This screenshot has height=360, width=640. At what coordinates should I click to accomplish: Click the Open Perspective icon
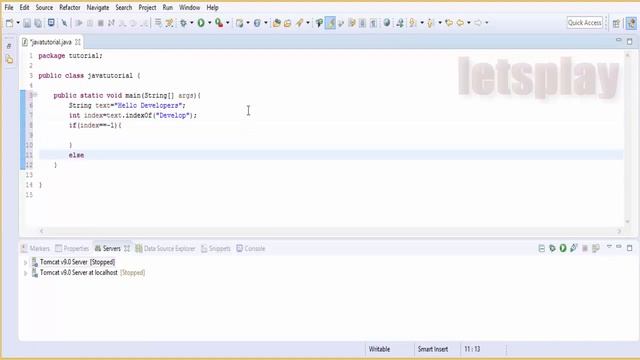point(616,23)
